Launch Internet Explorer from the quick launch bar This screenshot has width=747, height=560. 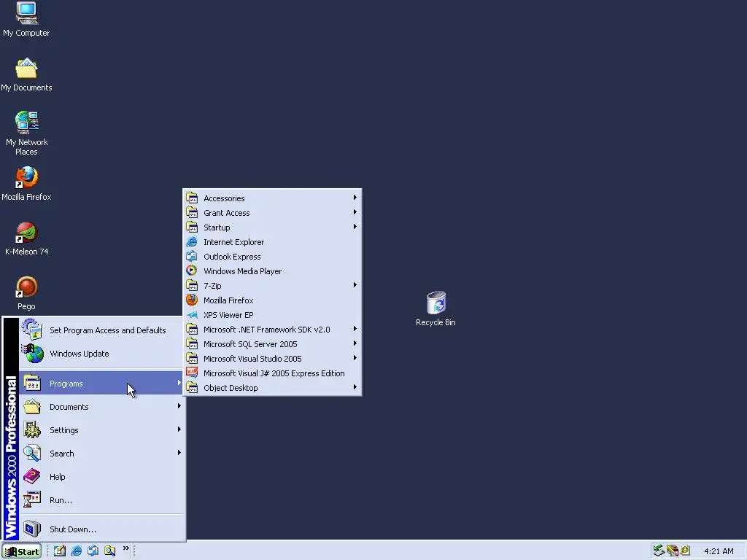76,551
